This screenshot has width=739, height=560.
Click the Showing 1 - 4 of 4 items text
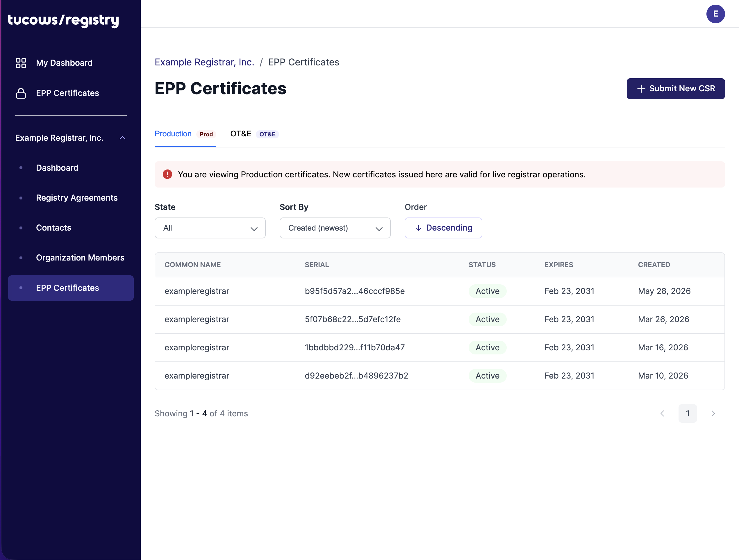pos(201,414)
